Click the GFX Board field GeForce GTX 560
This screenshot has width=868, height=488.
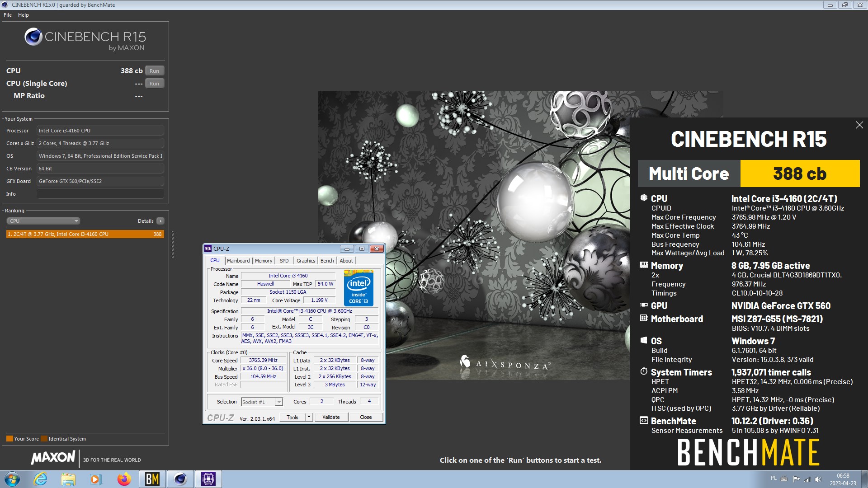pyautogui.click(x=100, y=181)
